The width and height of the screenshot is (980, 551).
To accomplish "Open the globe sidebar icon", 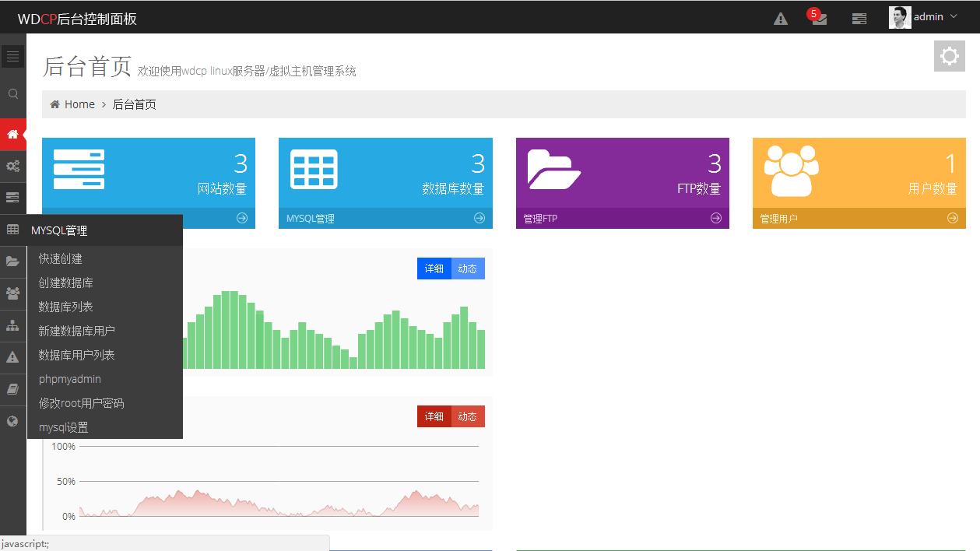I will (12, 421).
